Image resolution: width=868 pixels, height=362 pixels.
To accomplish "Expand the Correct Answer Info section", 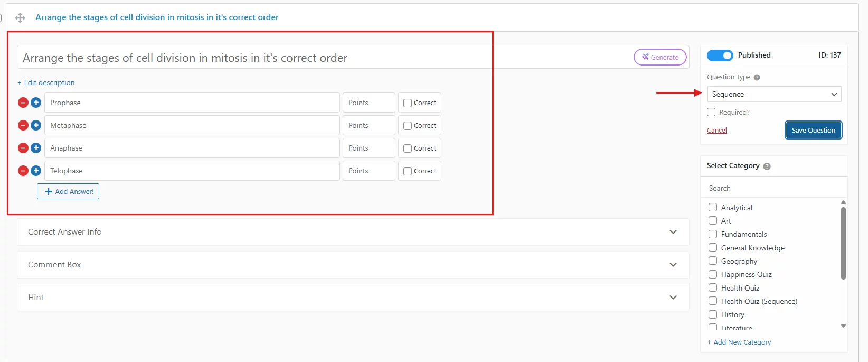I will click(353, 232).
